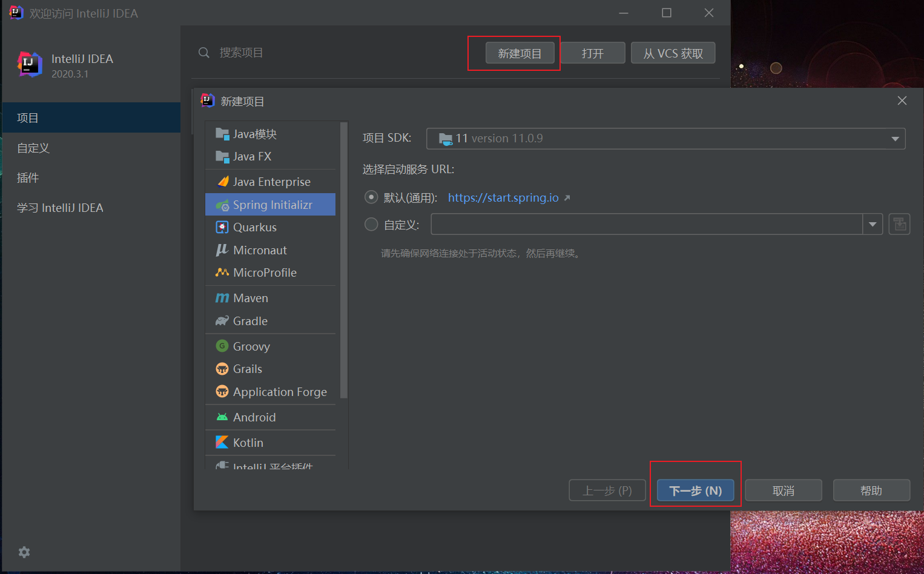Click the project type list scrollbar
The height and width of the screenshot is (574, 924).
point(344,260)
